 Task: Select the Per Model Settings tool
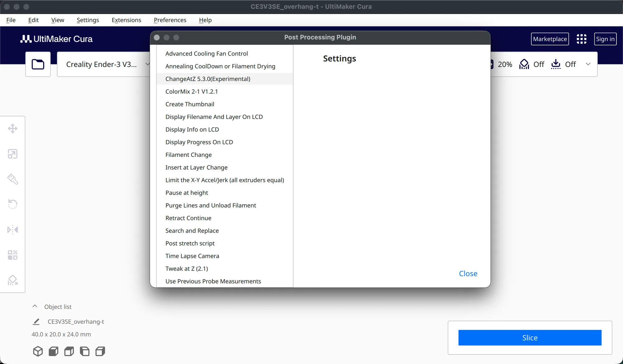click(12, 255)
